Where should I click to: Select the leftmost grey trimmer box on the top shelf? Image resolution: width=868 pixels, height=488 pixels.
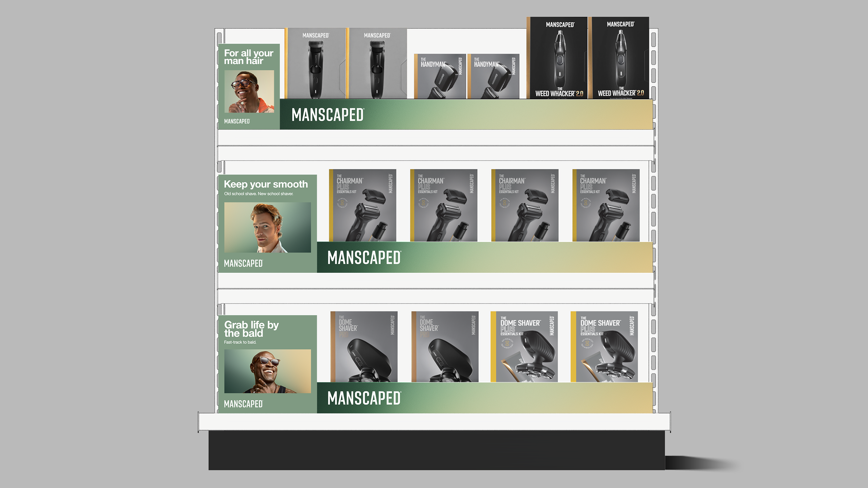(x=315, y=64)
